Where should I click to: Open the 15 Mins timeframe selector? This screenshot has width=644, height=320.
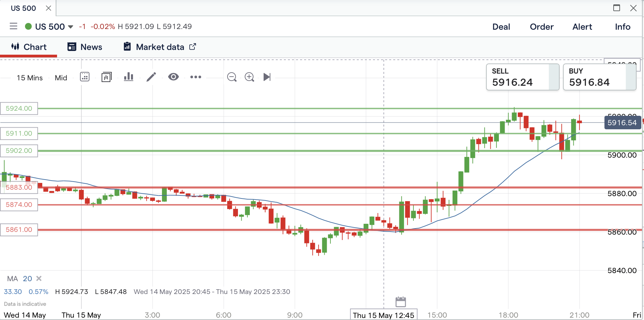tap(30, 78)
